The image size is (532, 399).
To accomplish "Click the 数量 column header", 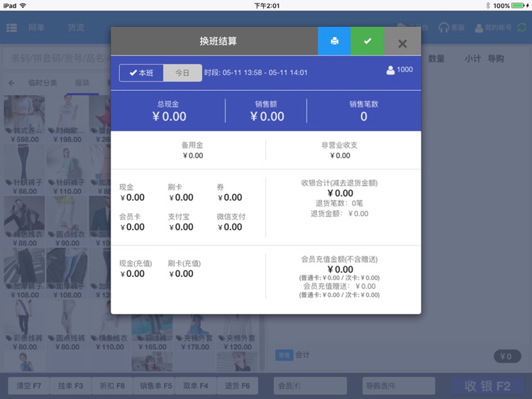I will click(436, 58).
